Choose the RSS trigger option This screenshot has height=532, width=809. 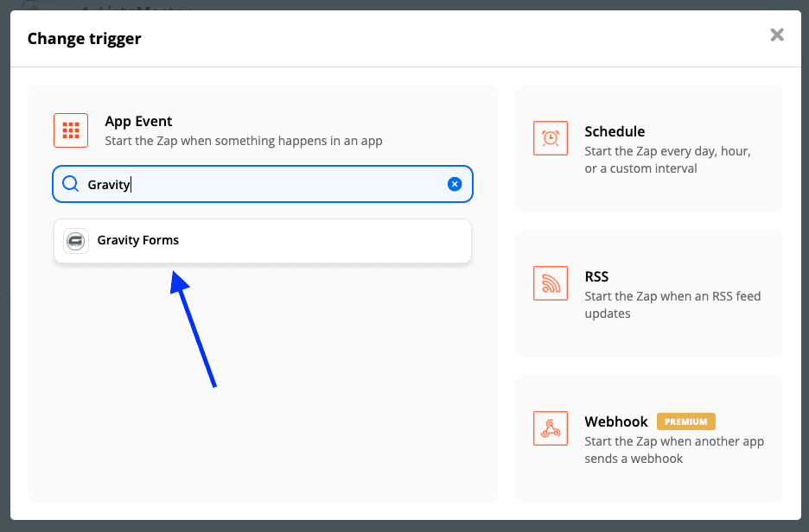point(649,294)
